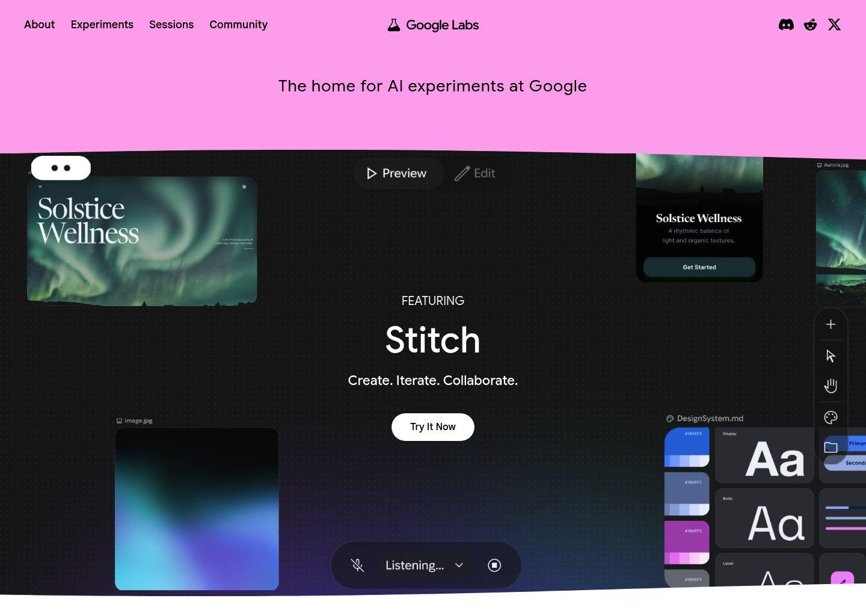This screenshot has height=616, width=866.
Task: Select the purple color swatch
Action: [686, 542]
